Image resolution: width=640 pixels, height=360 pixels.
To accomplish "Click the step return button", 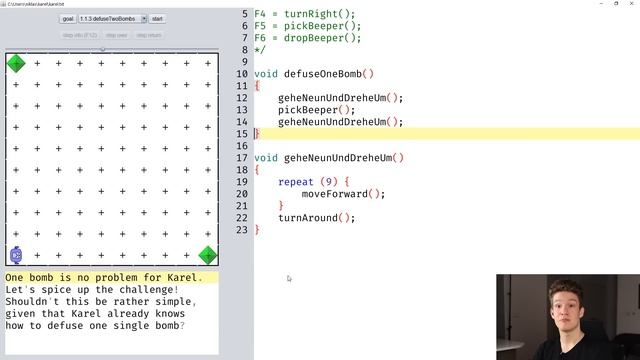I will click(x=149, y=36).
